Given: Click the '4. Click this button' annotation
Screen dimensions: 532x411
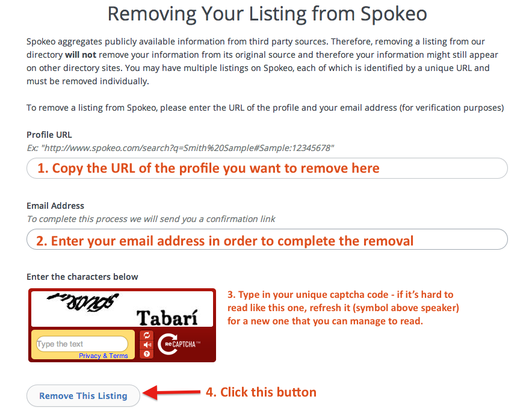Looking at the screenshot, I should pos(261,392).
